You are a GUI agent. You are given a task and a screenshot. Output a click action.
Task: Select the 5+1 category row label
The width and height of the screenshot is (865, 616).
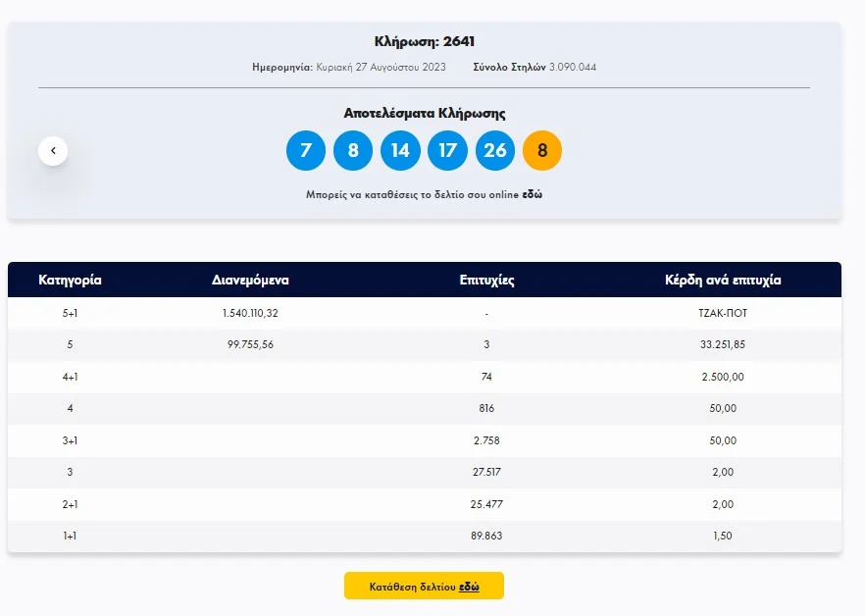pyautogui.click(x=70, y=314)
